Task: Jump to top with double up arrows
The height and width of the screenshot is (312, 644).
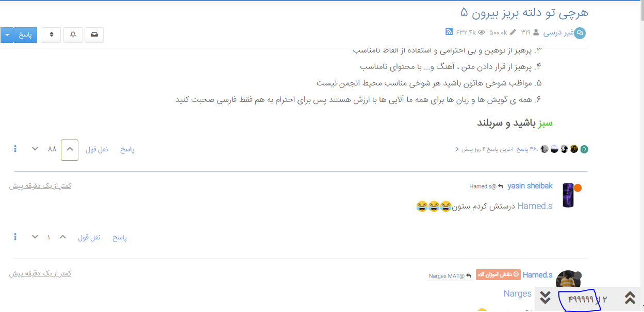Action: [630, 298]
